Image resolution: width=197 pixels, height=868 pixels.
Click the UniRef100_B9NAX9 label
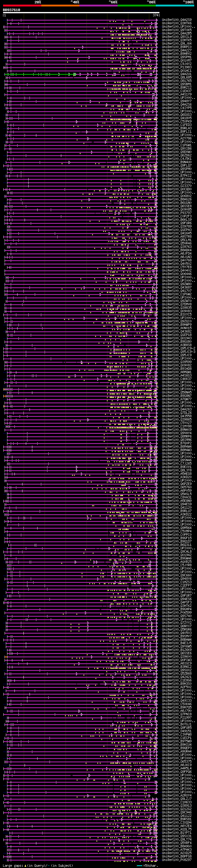[x=177, y=430]
